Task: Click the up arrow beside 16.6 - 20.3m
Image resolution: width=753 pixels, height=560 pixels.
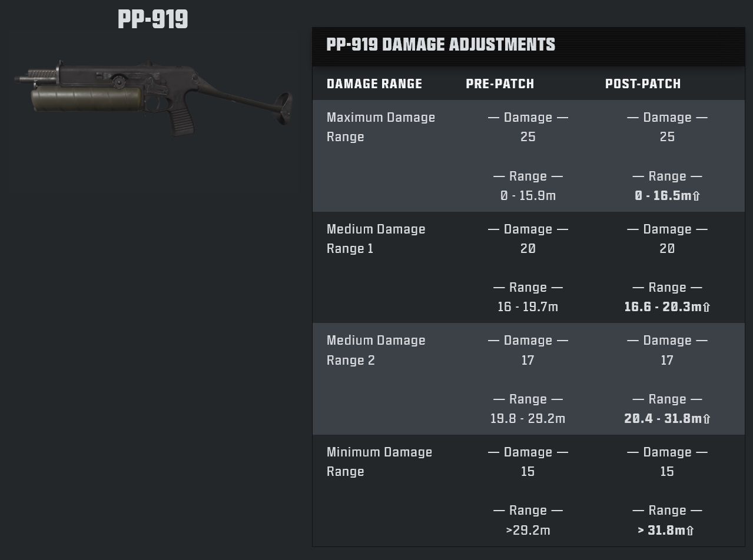Action: pyautogui.click(x=706, y=308)
